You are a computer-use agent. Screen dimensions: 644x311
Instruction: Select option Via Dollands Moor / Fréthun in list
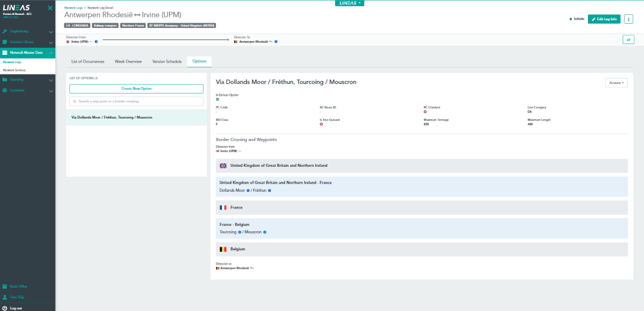coord(137,117)
